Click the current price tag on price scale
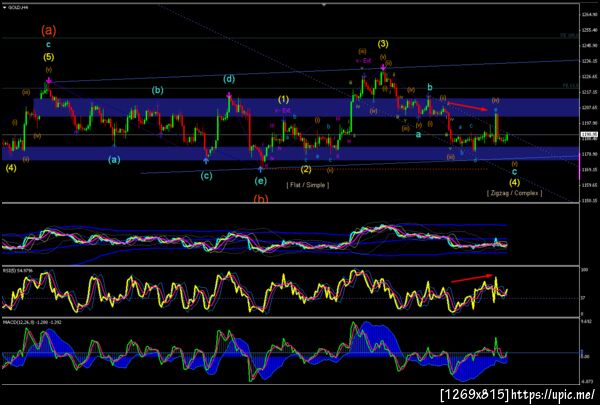Screen dimensions: 600x405 [587, 134]
